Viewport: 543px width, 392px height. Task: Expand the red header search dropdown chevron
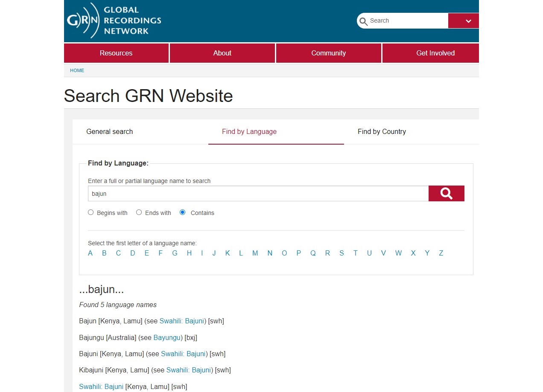tap(468, 21)
